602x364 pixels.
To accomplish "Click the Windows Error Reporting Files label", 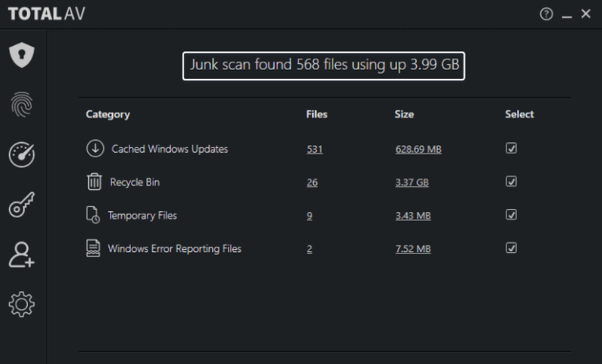I will click(175, 248).
